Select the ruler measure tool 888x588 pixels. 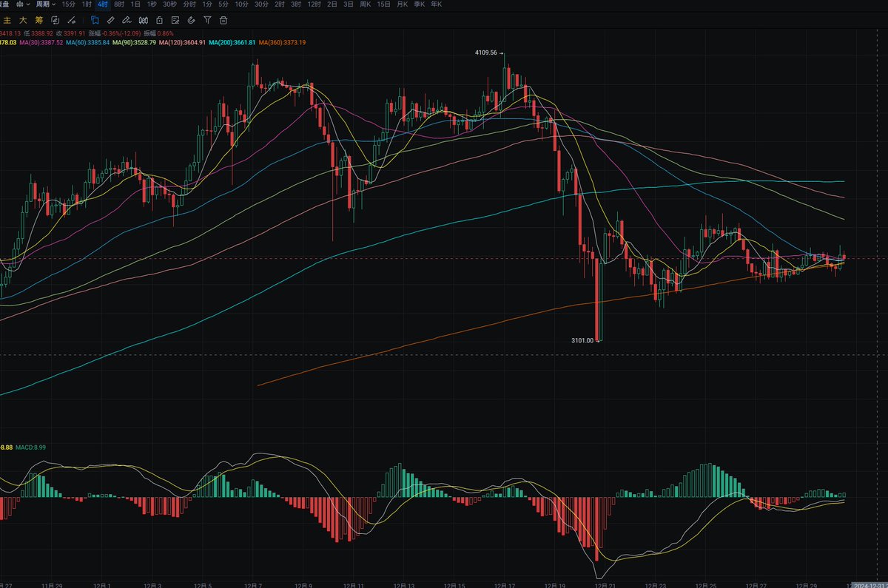pyautogui.click(x=110, y=20)
